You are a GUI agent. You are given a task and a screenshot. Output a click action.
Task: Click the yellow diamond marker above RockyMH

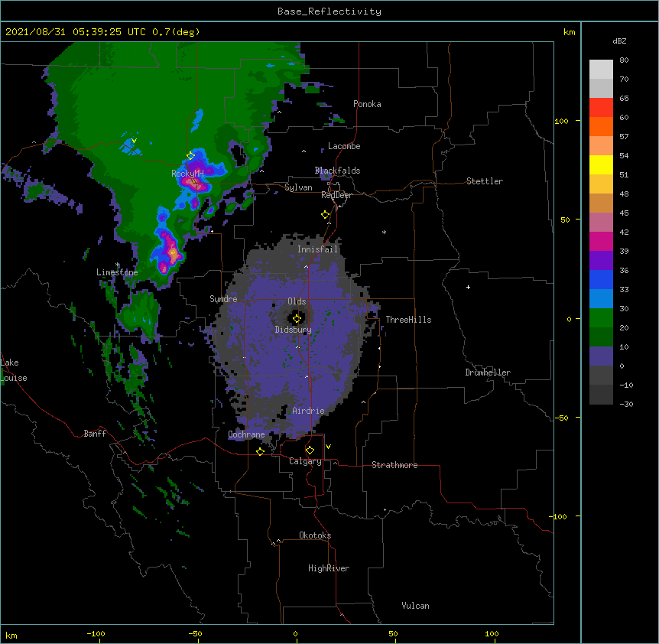[190, 156]
